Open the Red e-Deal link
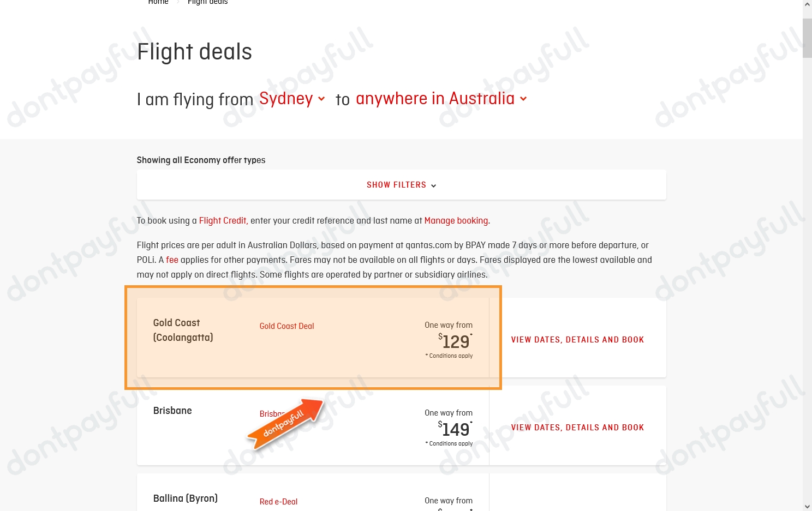 278,502
